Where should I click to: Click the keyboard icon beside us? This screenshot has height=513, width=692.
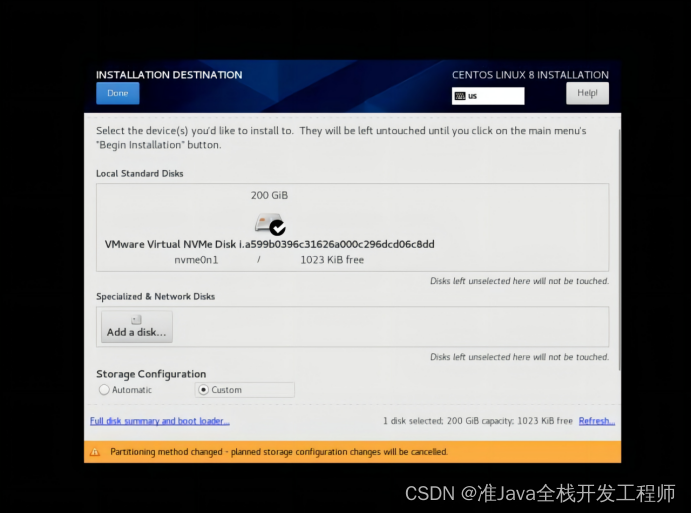pos(460,96)
